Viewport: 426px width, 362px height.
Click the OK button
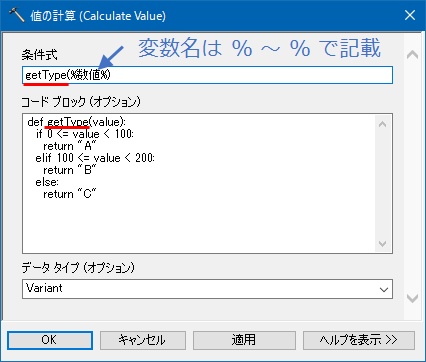click(x=50, y=340)
